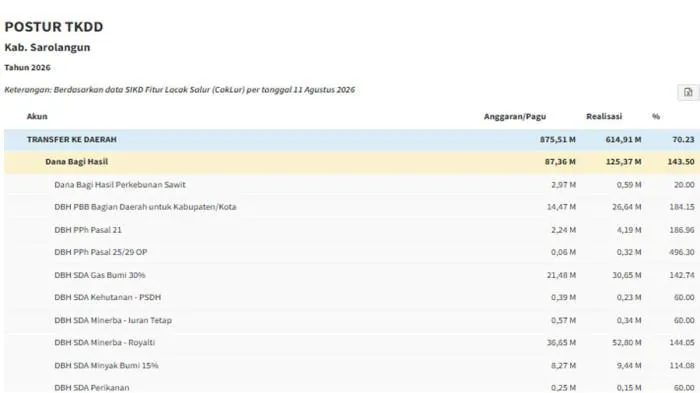This screenshot has height=393, width=700.
Task: Click the % column header
Action: [656, 117]
